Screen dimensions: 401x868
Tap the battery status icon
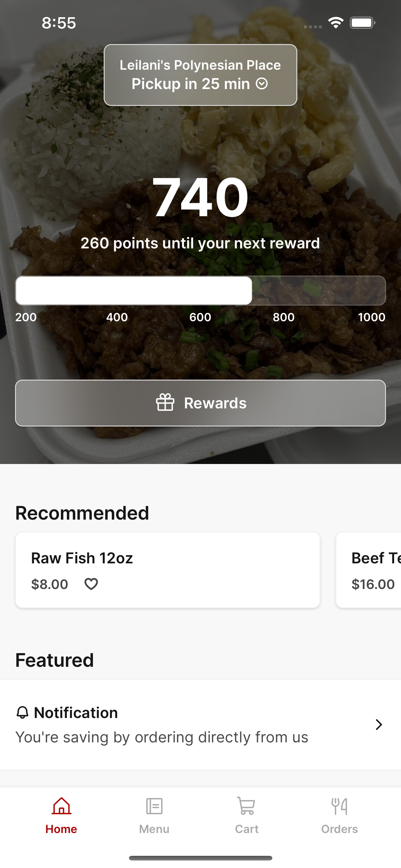pyautogui.click(x=363, y=23)
